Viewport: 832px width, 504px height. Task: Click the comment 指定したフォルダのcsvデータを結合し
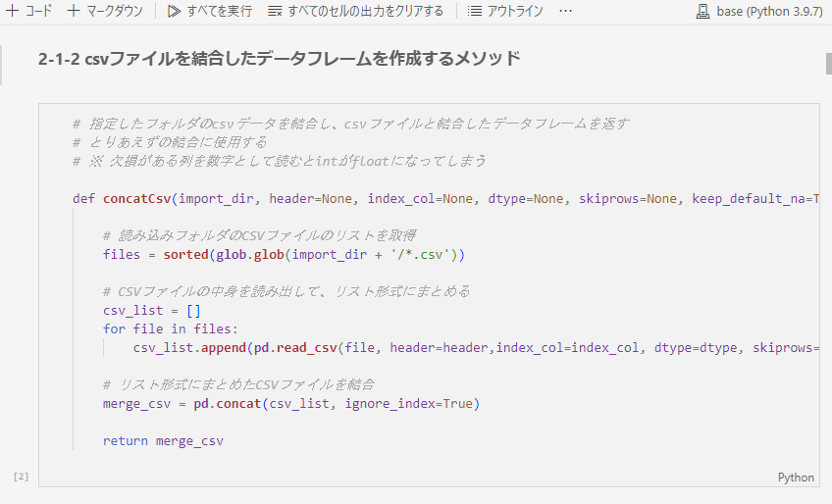[350, 124]
